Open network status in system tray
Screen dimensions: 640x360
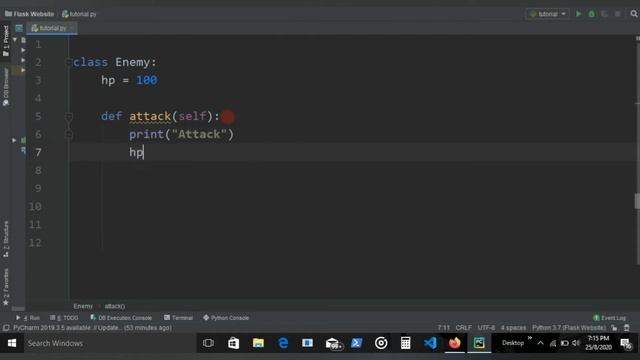click(x=553, y=343)
